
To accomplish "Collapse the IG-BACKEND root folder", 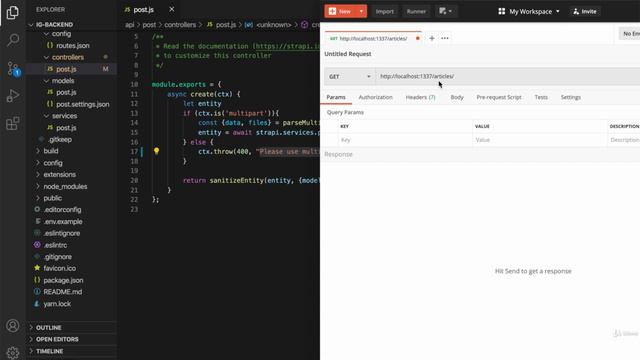I will (x=53, y=24).
